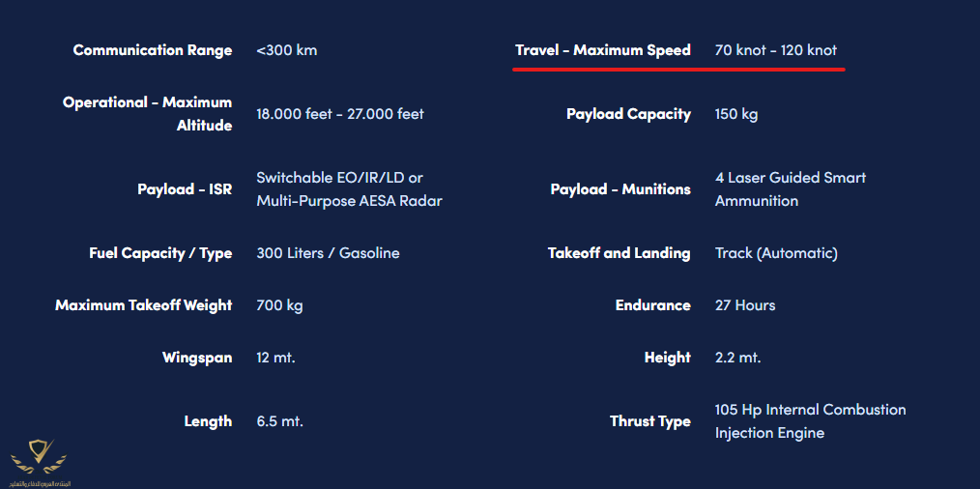Viewport: 980px width, 489px height.
Task: Click the 27 Hours endurance value
Action: click(x=745, y=305)
